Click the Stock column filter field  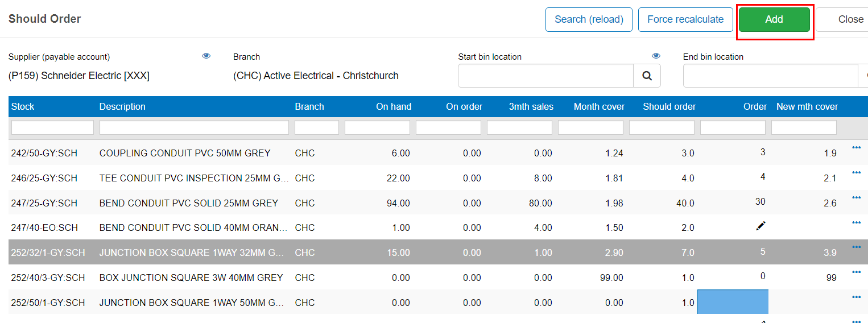point(52,127)
